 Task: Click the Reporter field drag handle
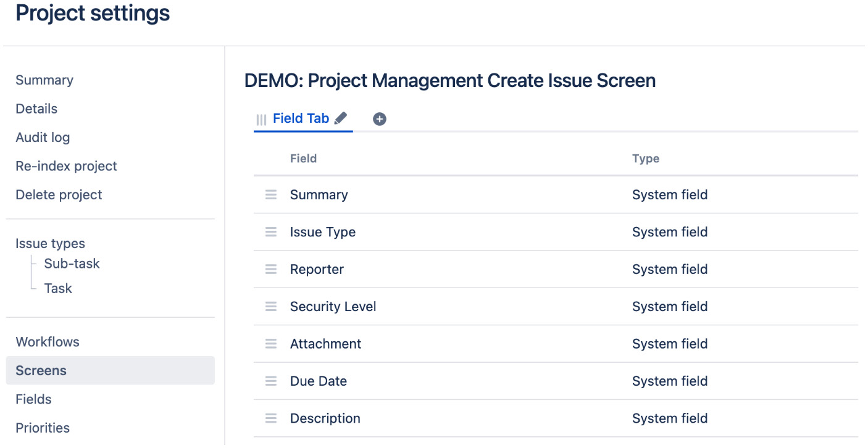pyautogui.click(x=270, y=269)
